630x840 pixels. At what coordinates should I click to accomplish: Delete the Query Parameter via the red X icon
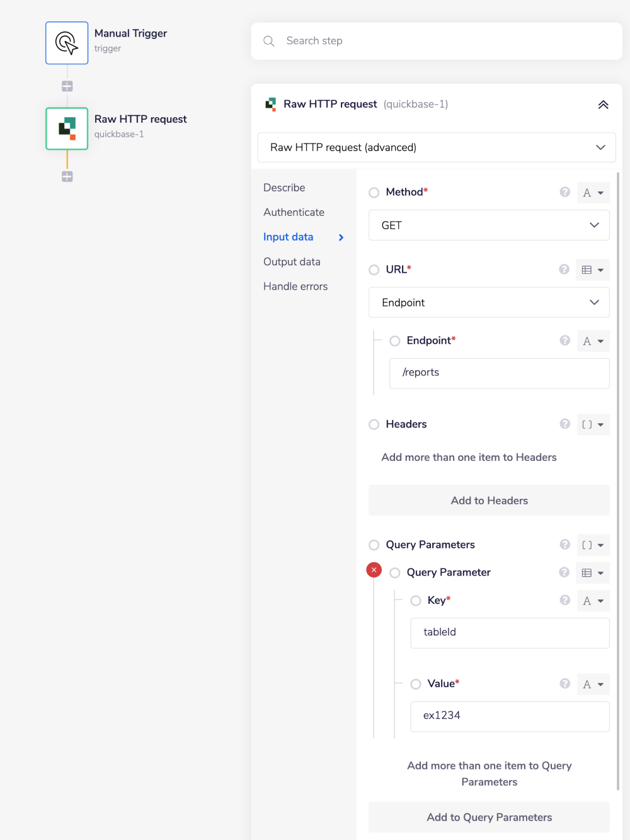[x=374, y=569]
